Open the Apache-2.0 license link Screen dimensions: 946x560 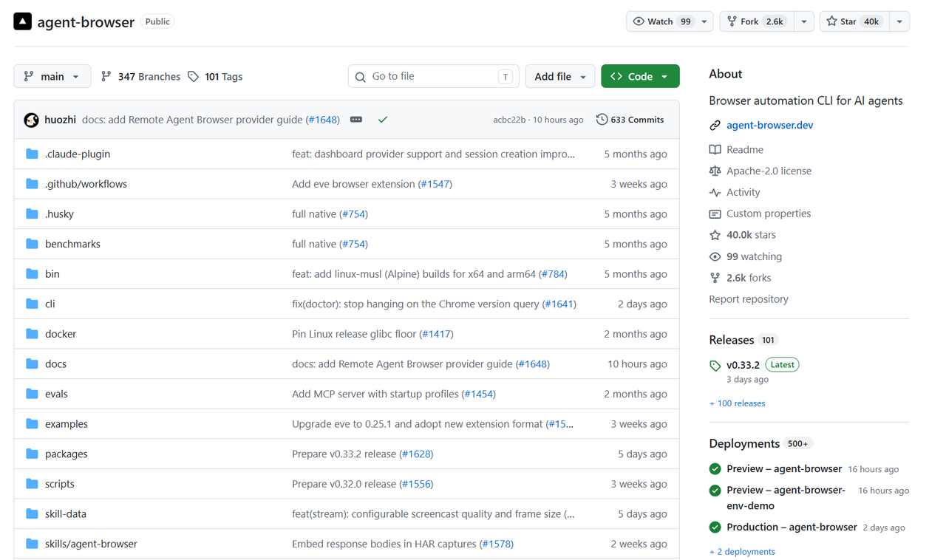tap(769, 171)
